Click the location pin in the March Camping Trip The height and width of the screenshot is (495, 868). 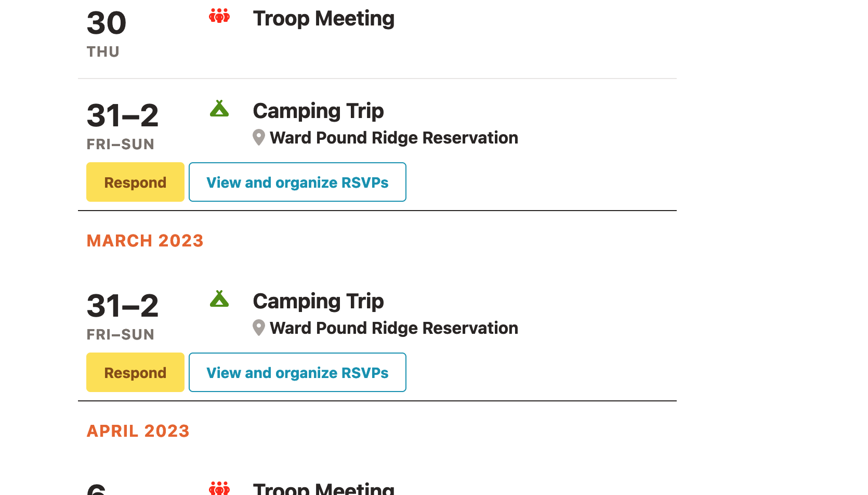click(x=258, y=328)
